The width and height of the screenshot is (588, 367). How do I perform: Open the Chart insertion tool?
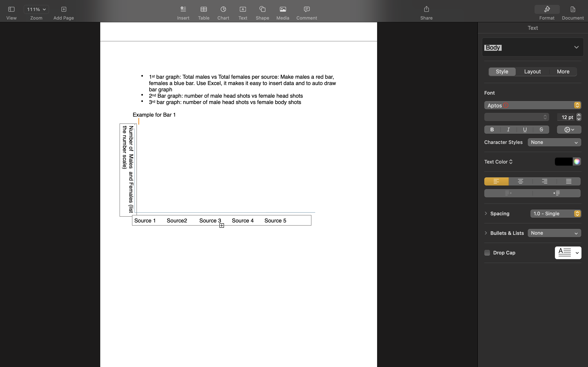(223, 11)
